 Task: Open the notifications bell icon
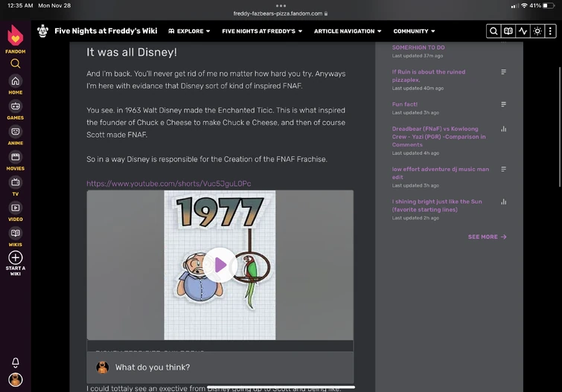pos(16,362)
